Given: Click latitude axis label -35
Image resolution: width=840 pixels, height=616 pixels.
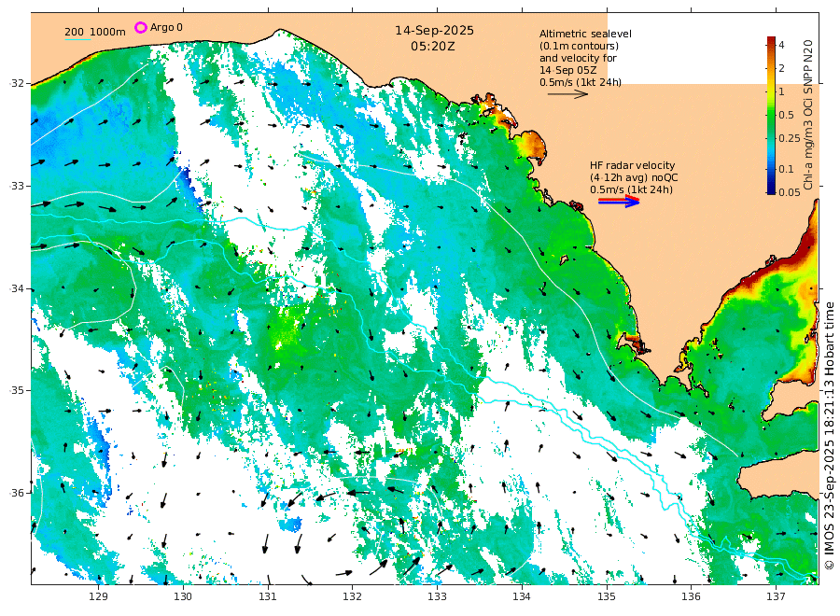Looking at the screenshot, I should tap(17, 390).
